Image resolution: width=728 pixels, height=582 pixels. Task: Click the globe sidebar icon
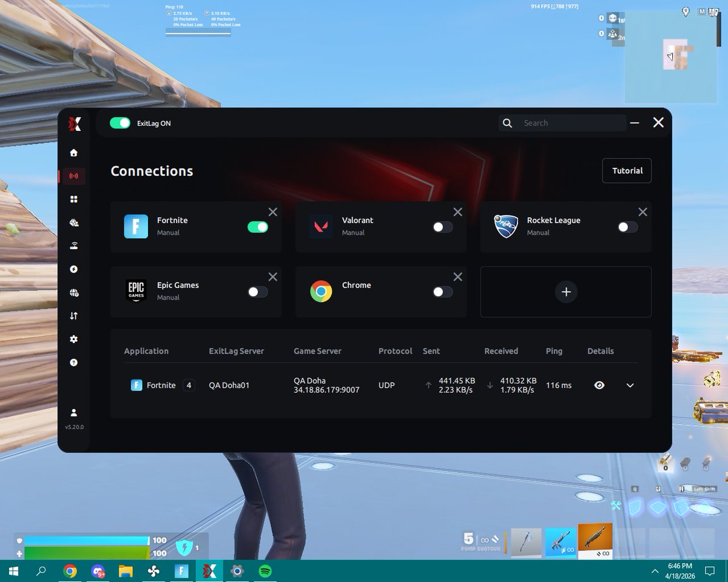point(74,292)
